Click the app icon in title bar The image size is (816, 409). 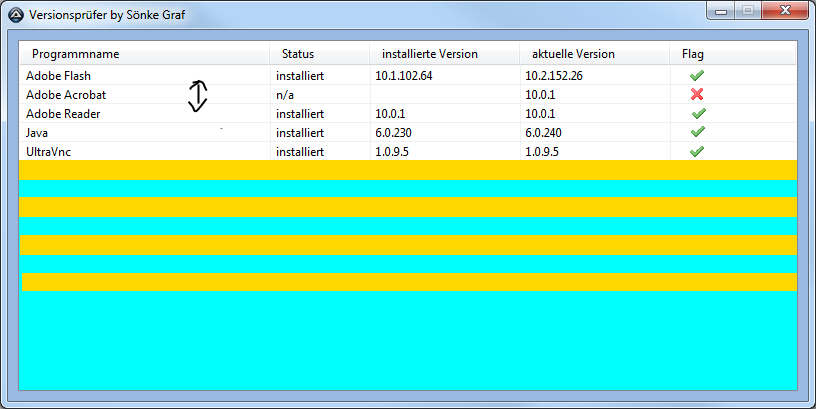pyautogui.click(x=16, y=15)
